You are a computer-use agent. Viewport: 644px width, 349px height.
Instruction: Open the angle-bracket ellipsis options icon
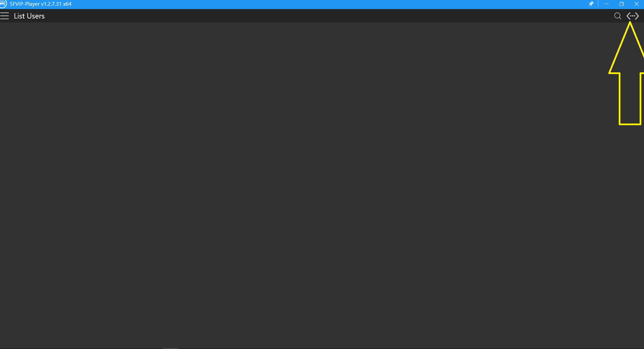[x=633, y=16]
